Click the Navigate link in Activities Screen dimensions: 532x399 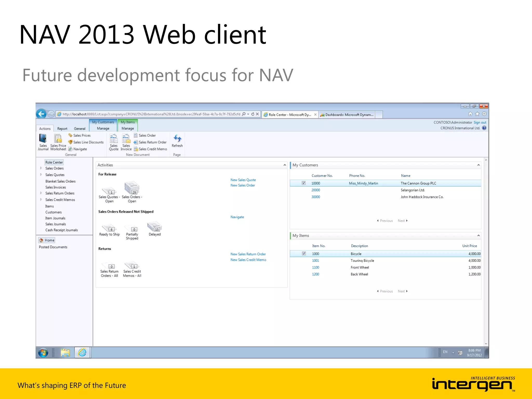[x=237, y=217]
